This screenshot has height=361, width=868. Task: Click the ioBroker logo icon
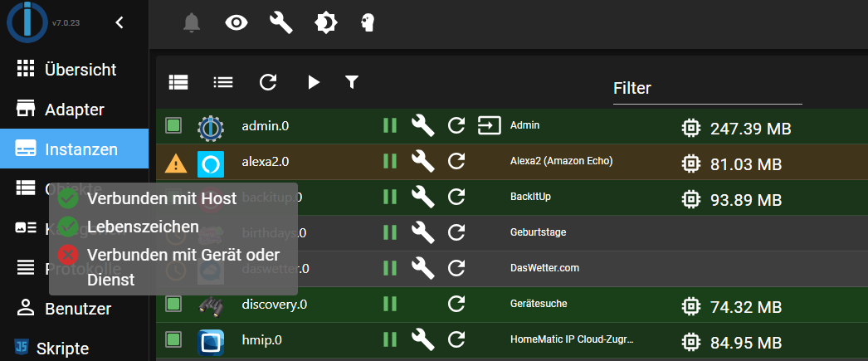point(27,22)
